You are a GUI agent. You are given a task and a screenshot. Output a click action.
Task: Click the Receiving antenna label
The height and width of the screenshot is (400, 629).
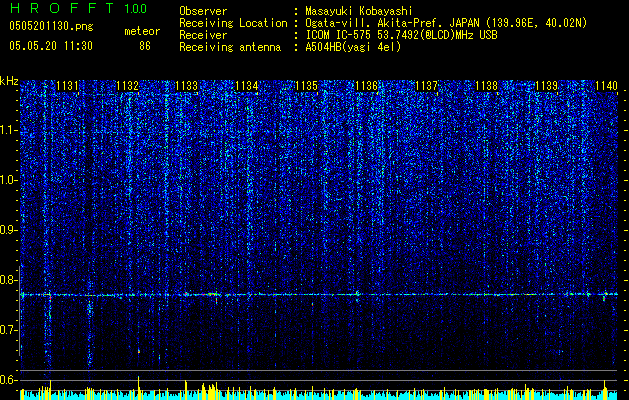tap(230, 47)
